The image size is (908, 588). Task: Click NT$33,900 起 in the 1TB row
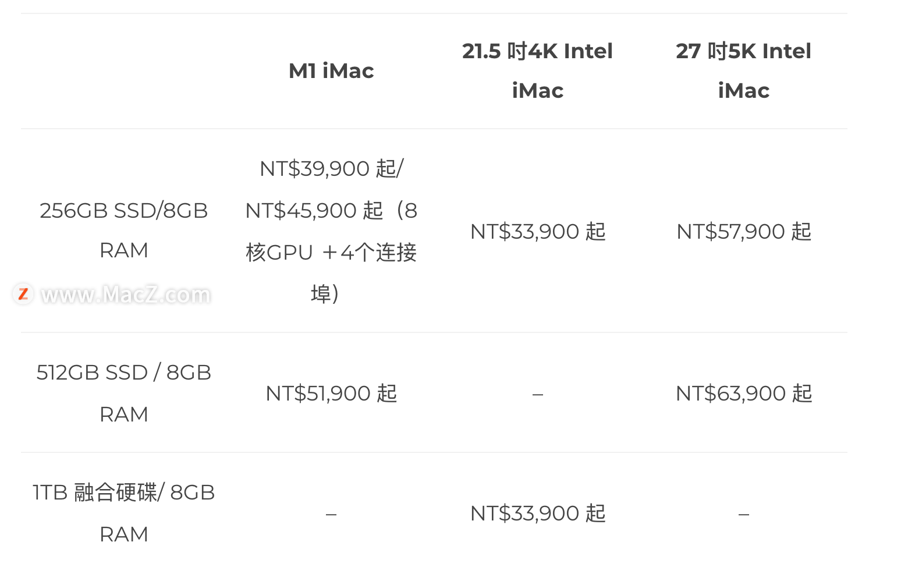coord(538,513)
